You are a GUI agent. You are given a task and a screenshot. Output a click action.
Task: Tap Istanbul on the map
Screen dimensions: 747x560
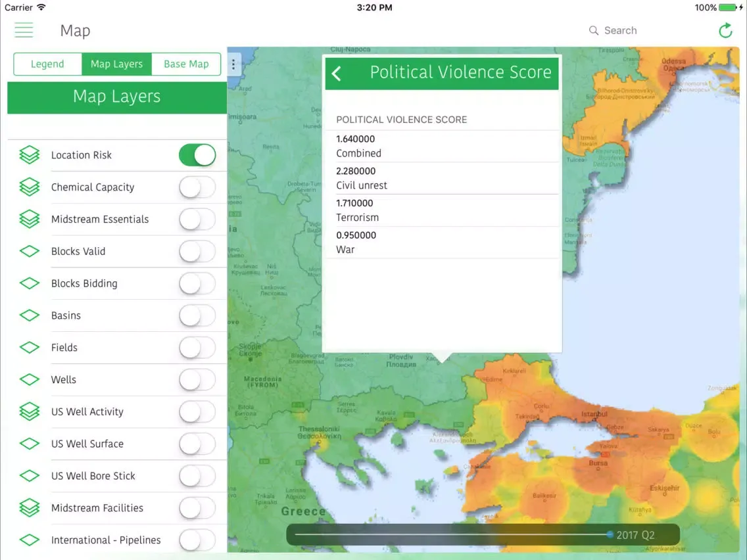click(594, 414)
